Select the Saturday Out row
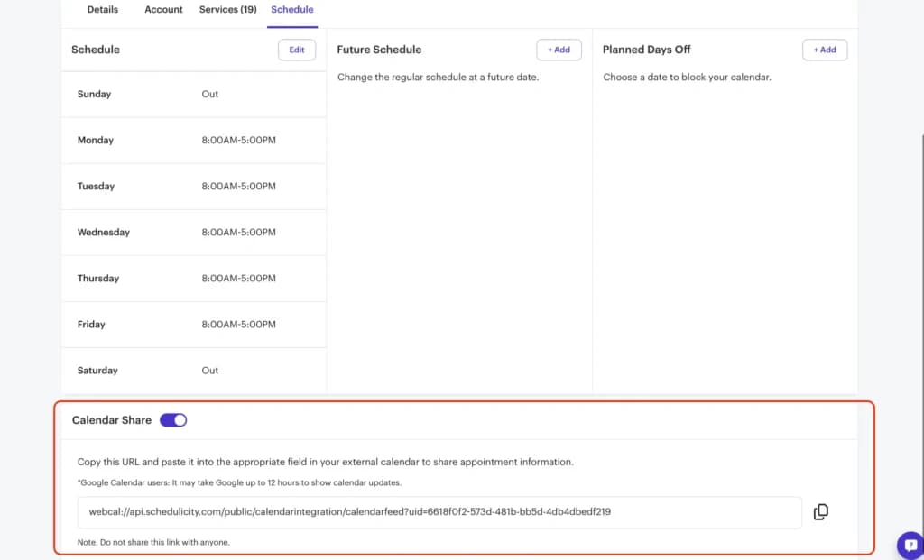 pyautogui.click(x=193, y=371)
